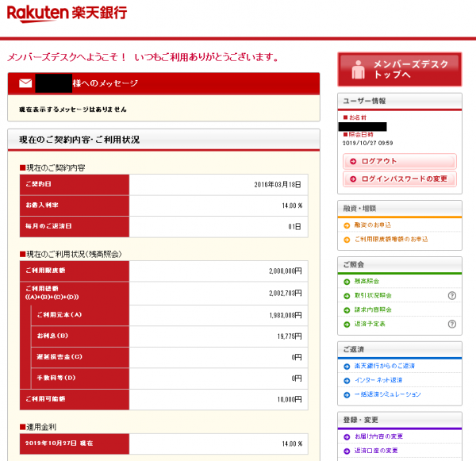
Task: Click the ご利用限度額 value 2,000,000円
Action: (286, 271)
